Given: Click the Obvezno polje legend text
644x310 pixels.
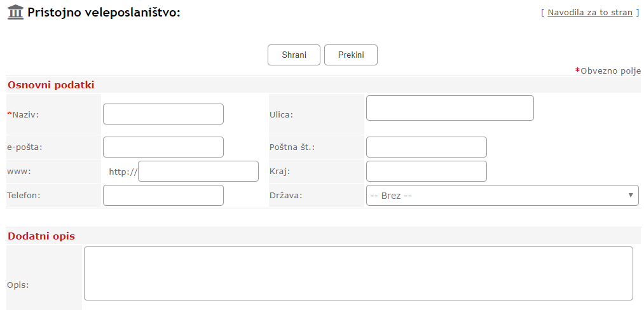Looking at the screenshot, I should tap(610, 71).
